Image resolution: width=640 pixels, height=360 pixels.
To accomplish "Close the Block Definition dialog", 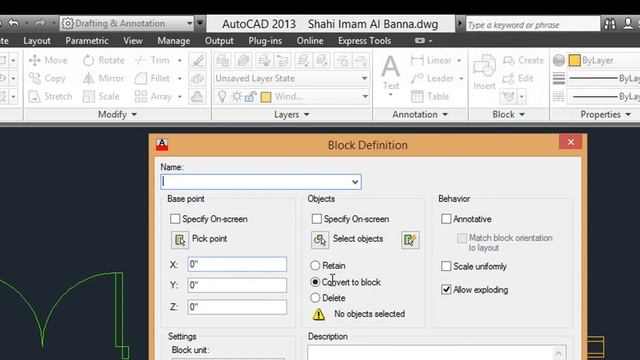I will [x=571, y=142].
